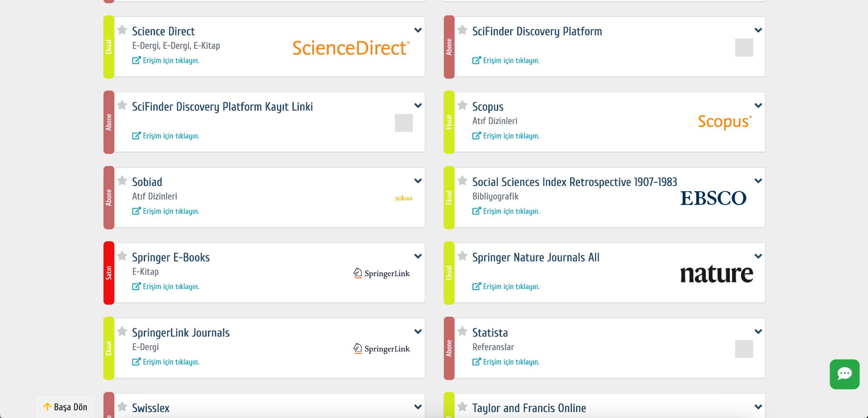This screenshot has width=868, height=418.
Task: Click the Sobiad logo
Action: tap(404, 198)
